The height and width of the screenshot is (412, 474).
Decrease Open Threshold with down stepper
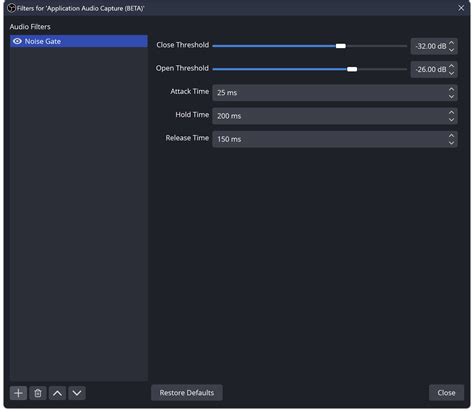(x=452, y=73)
